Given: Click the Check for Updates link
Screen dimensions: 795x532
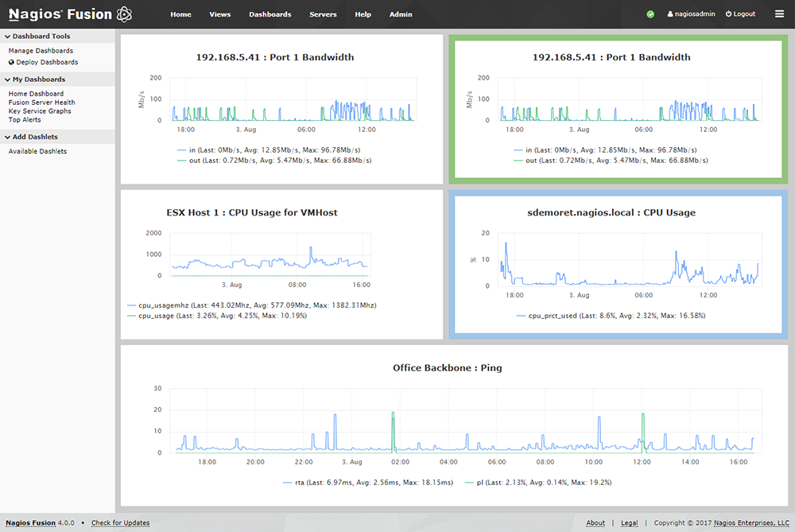Looking at the screenshot, I should (x=120, y=523).
